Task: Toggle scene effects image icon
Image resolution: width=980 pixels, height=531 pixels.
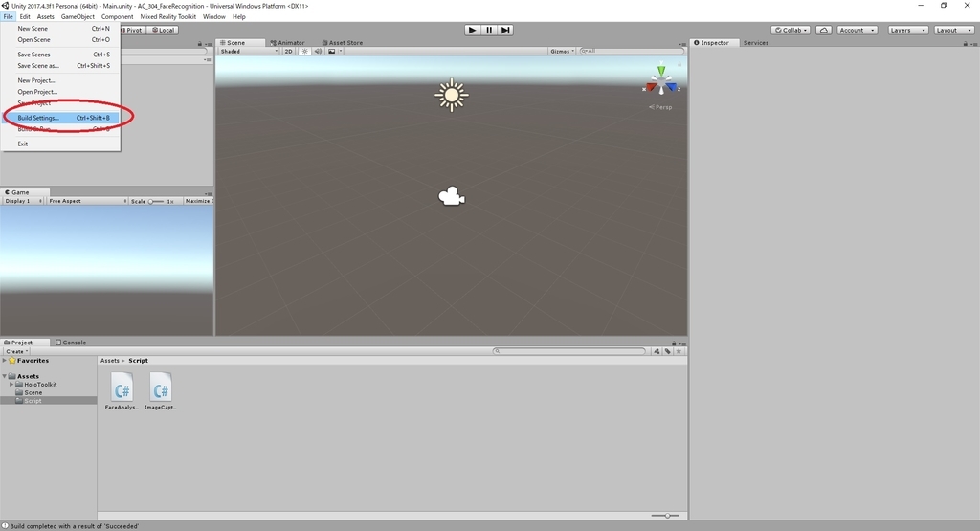Action: click(332, 52)
